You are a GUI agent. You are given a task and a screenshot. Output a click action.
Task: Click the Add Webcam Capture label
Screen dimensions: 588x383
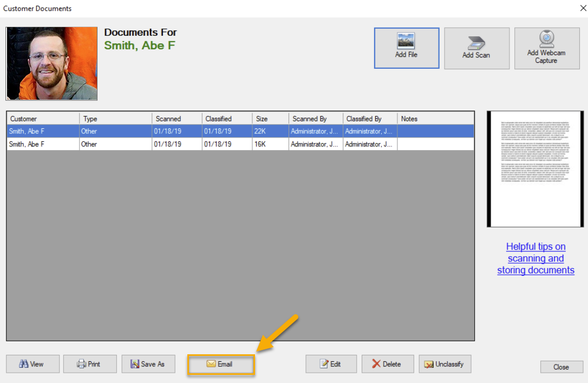point(546,57)
